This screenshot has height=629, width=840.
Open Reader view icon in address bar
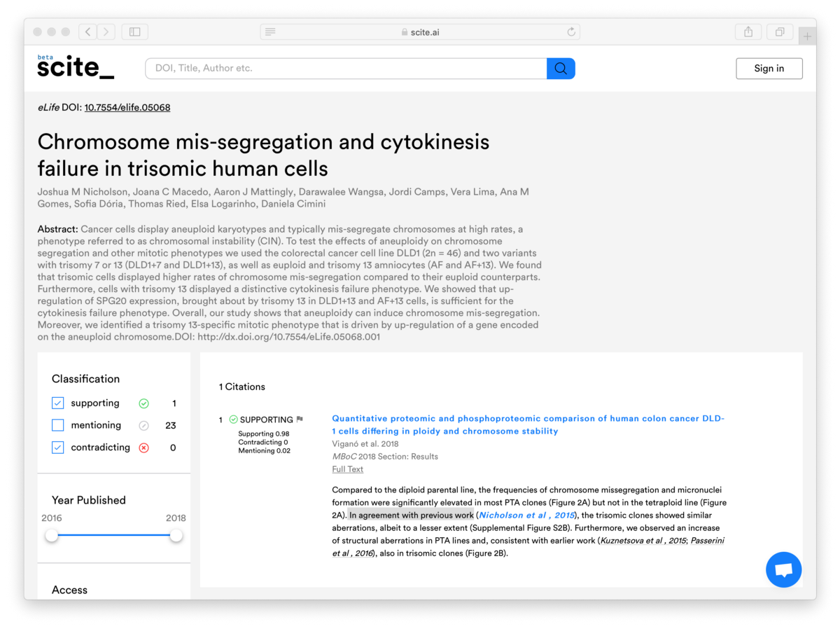[x=270, y=32]
